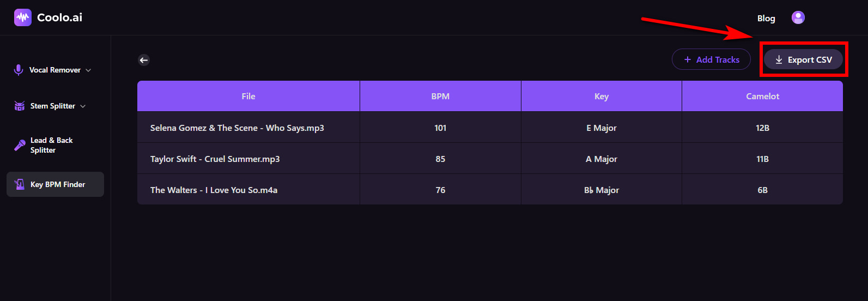
Task: Click the download icon on Export CSV
Action: click(x=779, y=60)
